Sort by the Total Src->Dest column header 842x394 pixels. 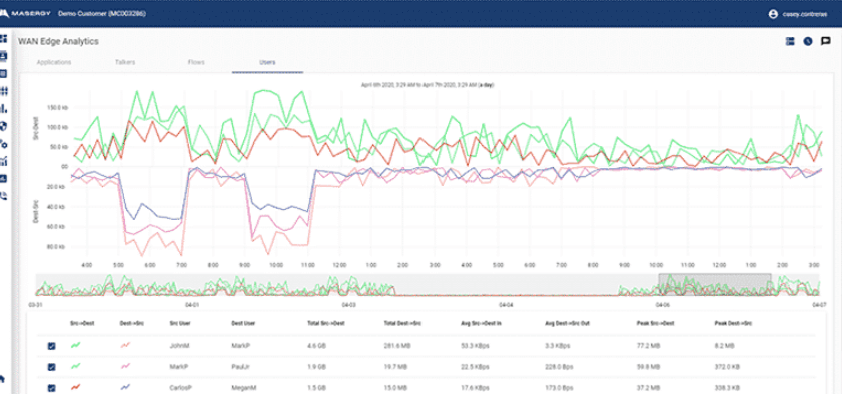click(325, 324)
